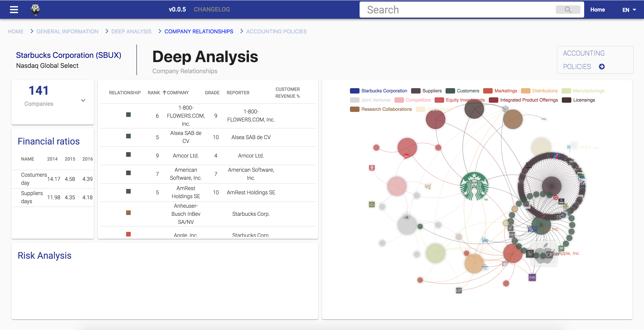Toggle Competitors legend entry
This screenshot has height=330, width=644.
pyautogui.click(x=412, y=100)
